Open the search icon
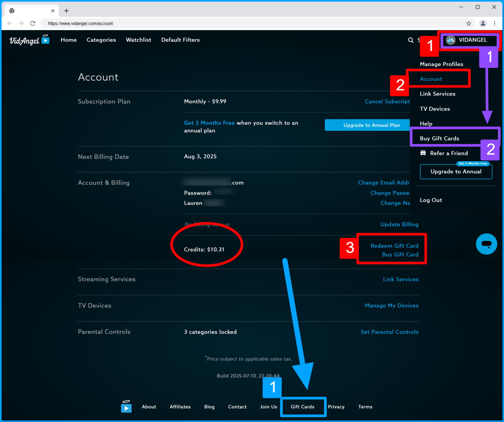 pyautogui.click(x=411, y=40)
